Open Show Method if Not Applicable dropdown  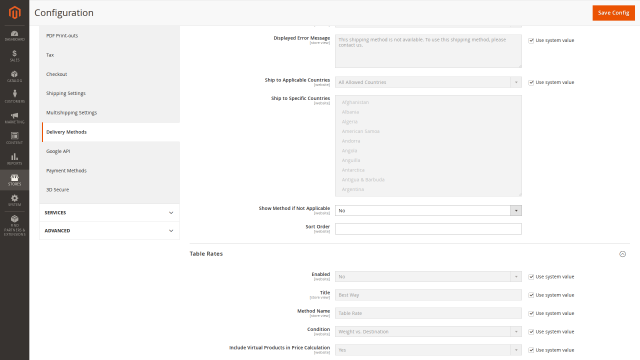[x=428, y=211]
